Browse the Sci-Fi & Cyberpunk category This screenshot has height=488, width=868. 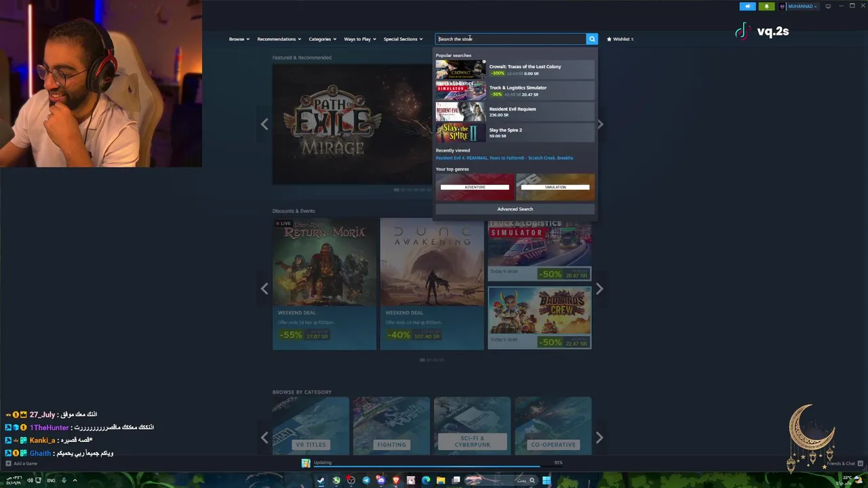click(472, 426)
